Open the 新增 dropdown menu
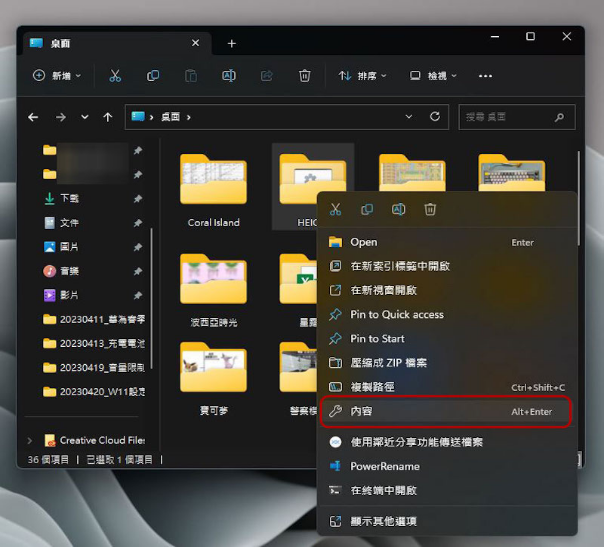The height and width of the screenshot is (547, 604). tap(57, 76)
